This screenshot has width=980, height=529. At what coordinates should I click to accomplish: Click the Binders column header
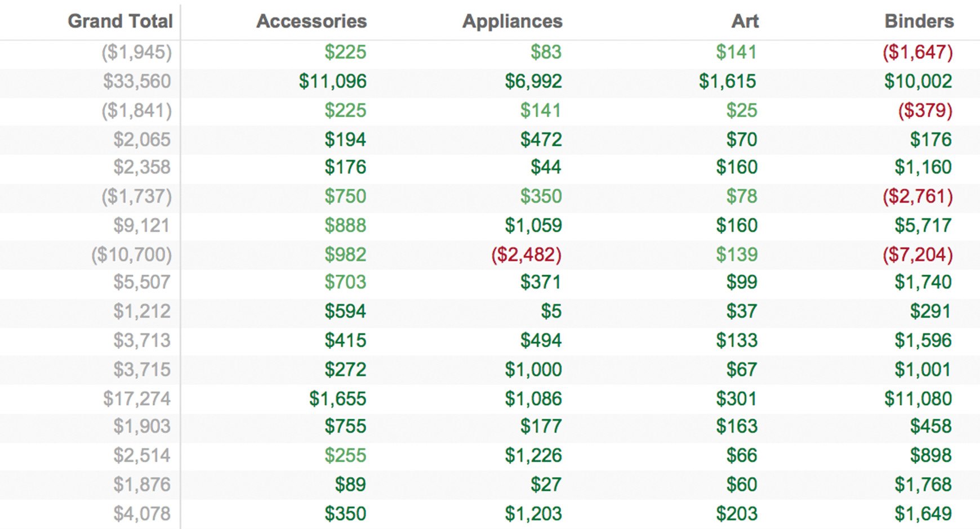tap(919, 21)
